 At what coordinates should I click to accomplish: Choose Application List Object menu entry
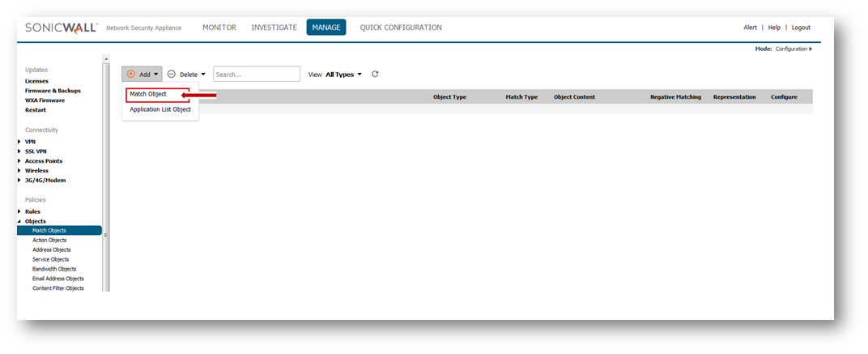pyautogui.click(x=160, y=109)
